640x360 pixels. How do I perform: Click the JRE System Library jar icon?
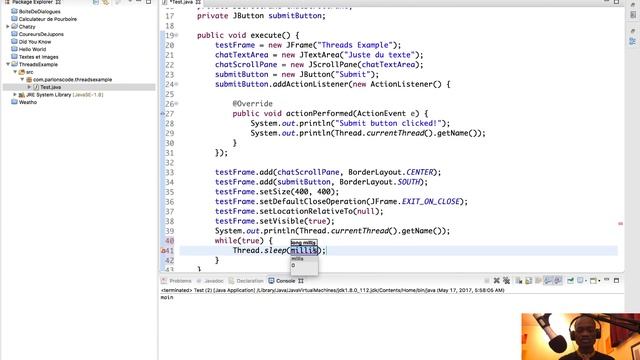(22, 95)
